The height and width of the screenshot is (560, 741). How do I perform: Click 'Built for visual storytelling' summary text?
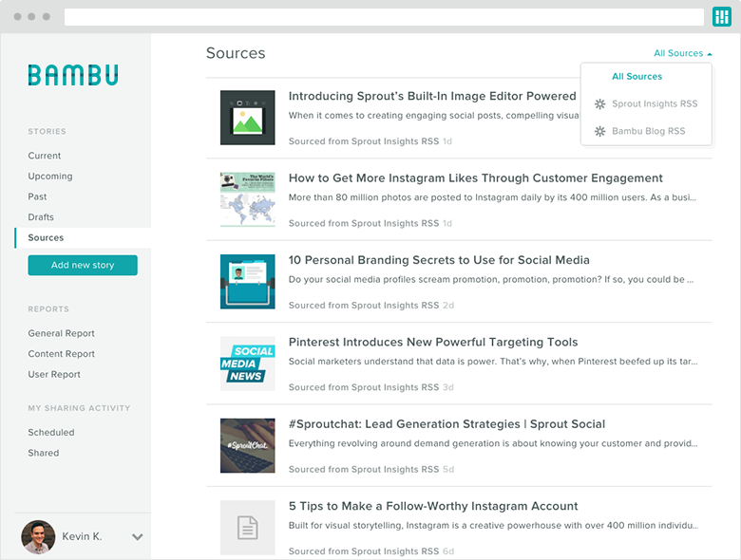(493, 526)
